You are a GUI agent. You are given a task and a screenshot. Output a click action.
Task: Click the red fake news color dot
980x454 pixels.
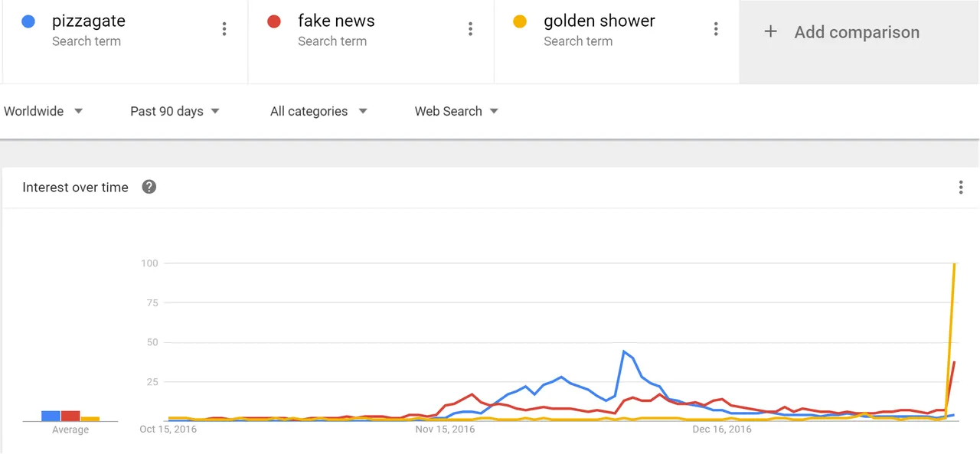point(274,21)
